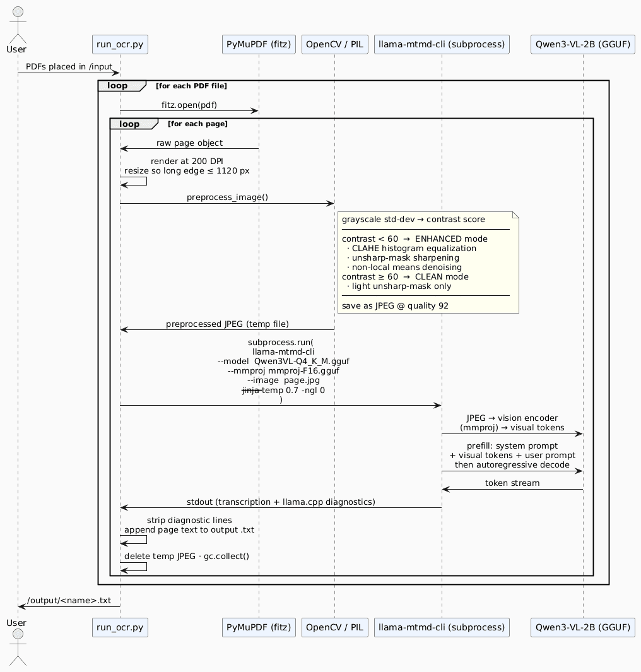Screen dimensions: 641x672
Task: Click the 'fitz.open(pdf)' message label
Action: coord(189,105)
